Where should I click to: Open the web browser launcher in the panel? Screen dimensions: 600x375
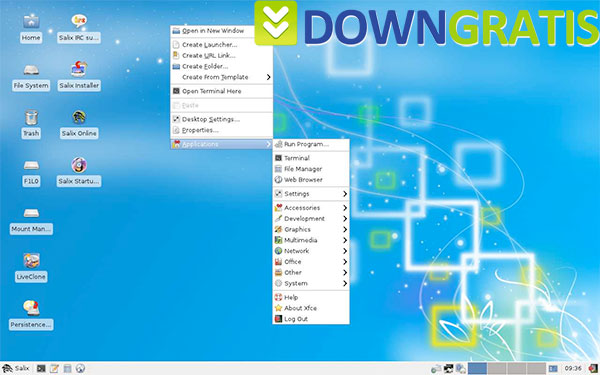[x=80, y=368]
